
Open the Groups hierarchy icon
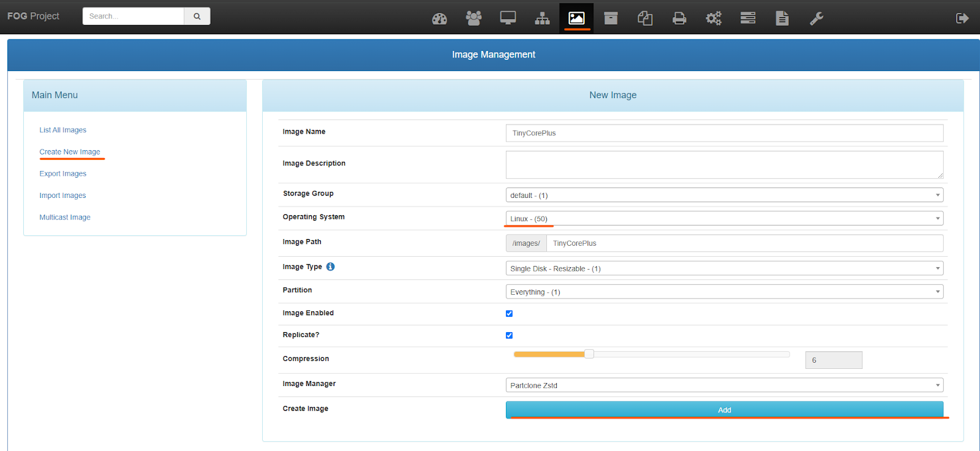pyautogui.click(x=542, y=18)
